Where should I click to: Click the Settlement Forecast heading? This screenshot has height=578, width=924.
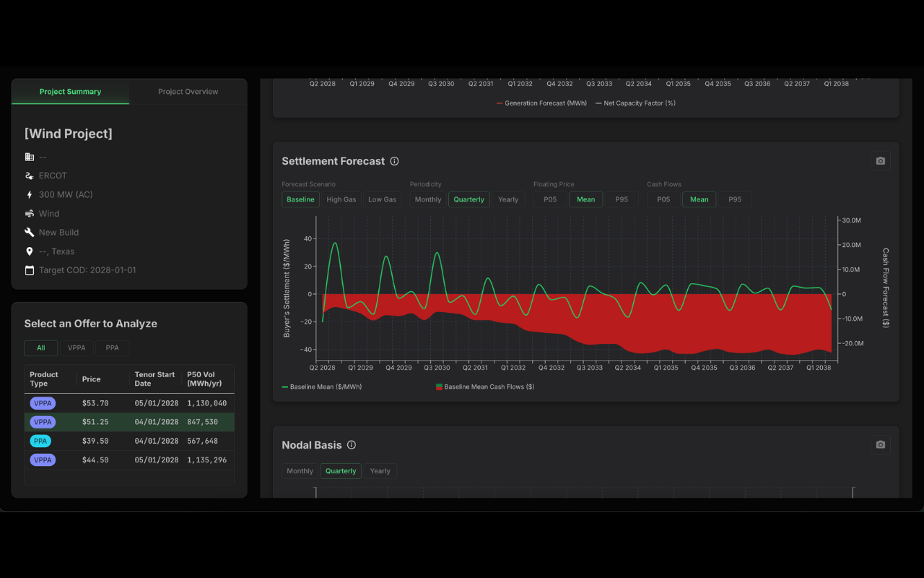(x=334, y=161)
